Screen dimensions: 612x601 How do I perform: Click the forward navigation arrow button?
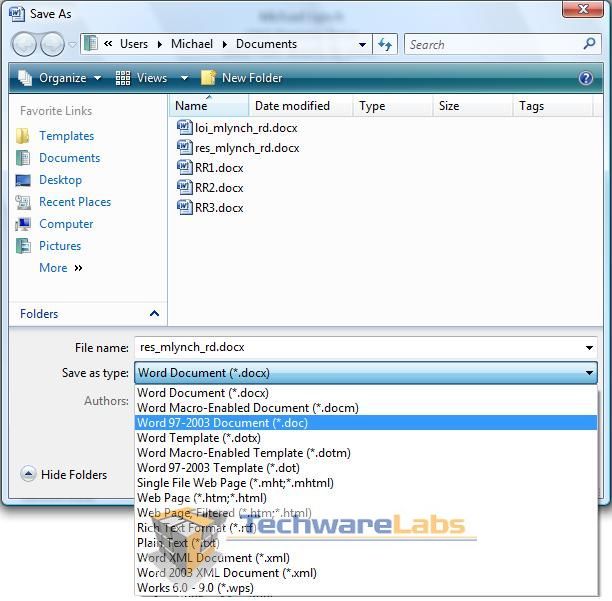click(52, 44)
